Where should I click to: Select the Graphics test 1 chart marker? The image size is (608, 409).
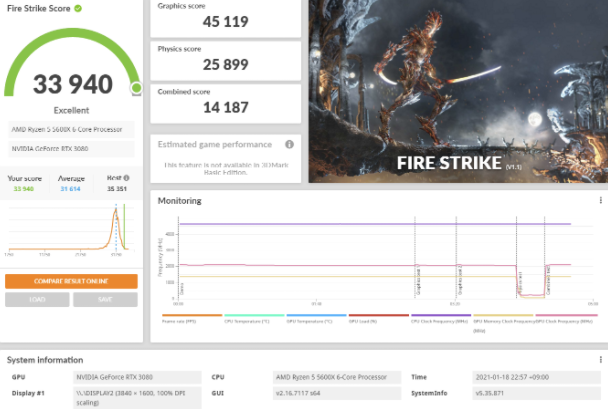(419, 281)
